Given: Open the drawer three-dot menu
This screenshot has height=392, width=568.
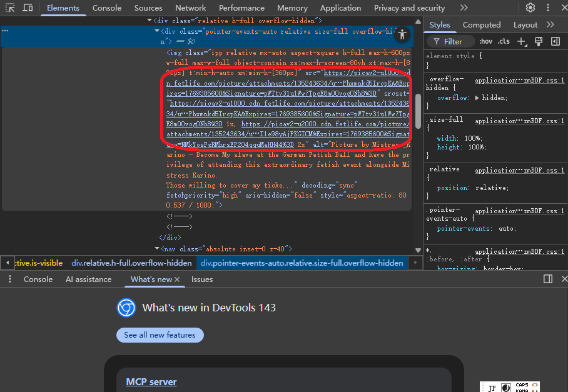Looking at the screenshot, I should point(9,279).
